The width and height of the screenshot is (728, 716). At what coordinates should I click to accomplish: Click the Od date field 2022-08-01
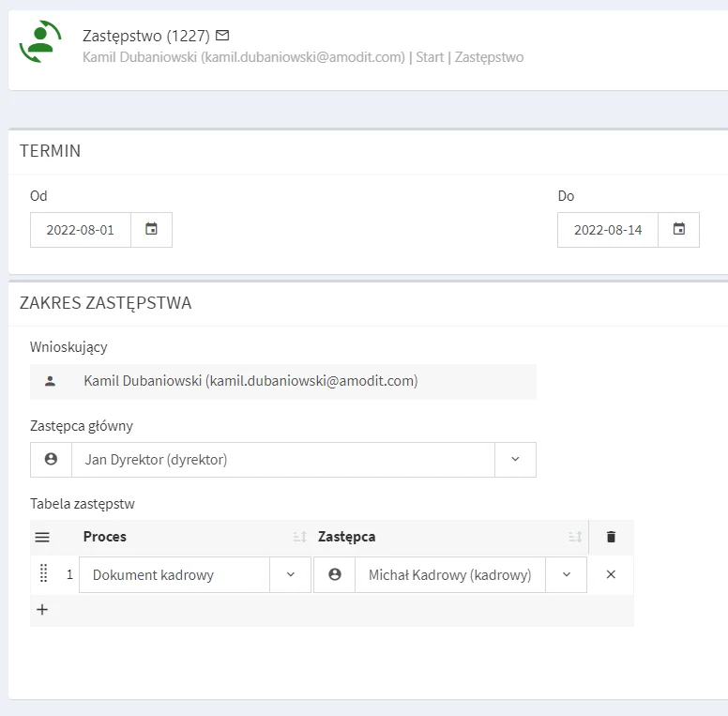[x=81, y=230]
